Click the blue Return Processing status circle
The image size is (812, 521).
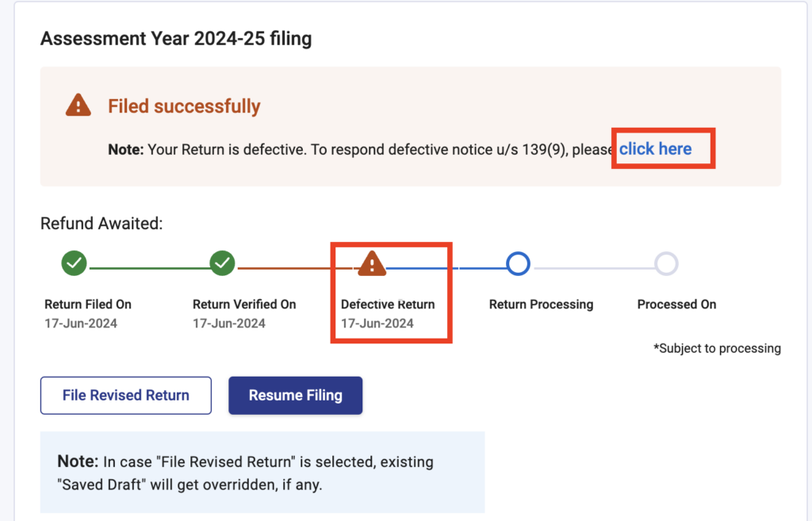[518, 263]
